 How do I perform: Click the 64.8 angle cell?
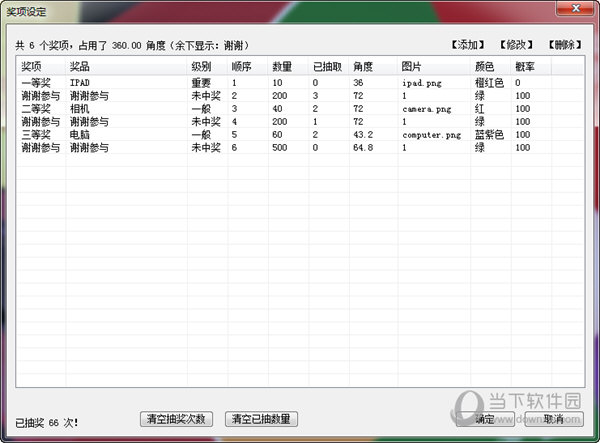coord(363,148)
